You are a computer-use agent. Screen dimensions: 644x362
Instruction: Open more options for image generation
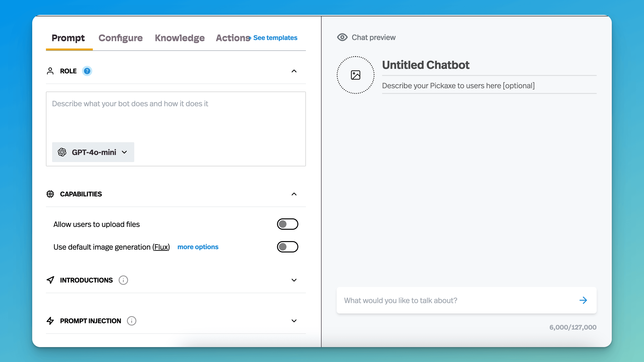coord(198,247)
